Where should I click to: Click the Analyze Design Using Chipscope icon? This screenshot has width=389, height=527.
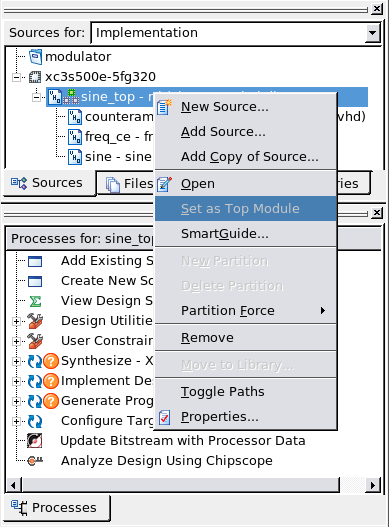tap(35, 460)
